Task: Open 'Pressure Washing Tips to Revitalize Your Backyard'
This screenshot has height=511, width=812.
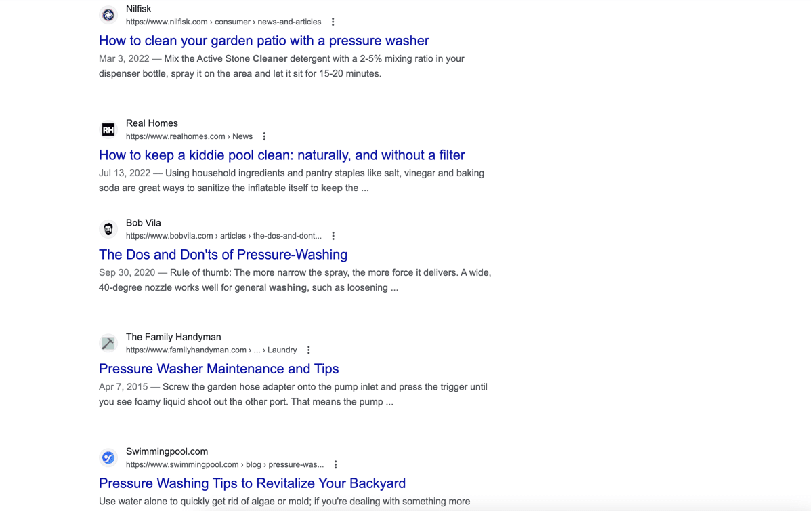Action: [x=252, y=483]
